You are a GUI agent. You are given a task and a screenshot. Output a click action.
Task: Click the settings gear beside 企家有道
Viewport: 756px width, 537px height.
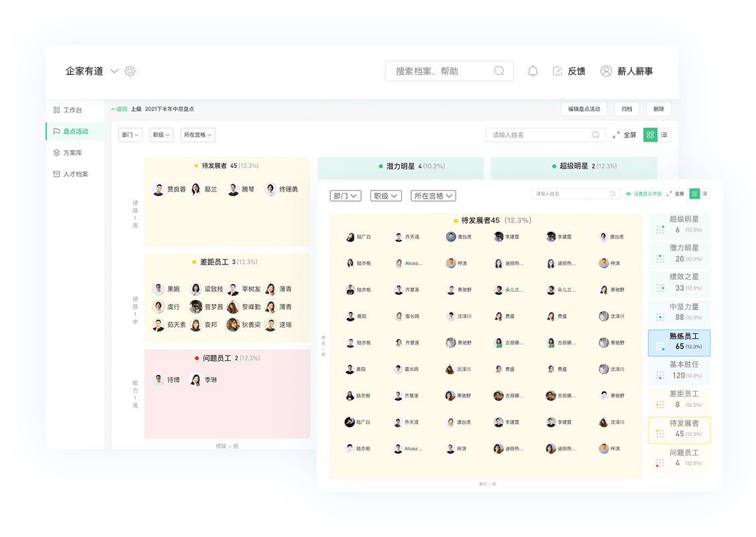(x=130, y=70)
